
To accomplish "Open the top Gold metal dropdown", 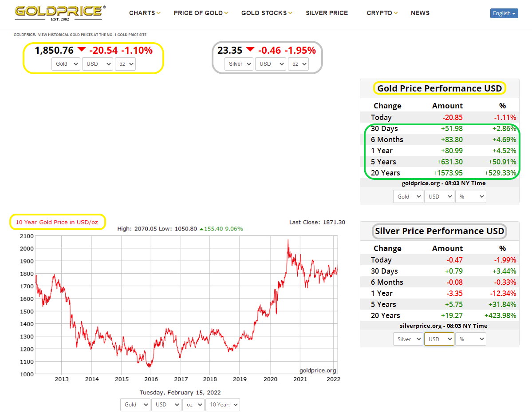I will [66, 64].
